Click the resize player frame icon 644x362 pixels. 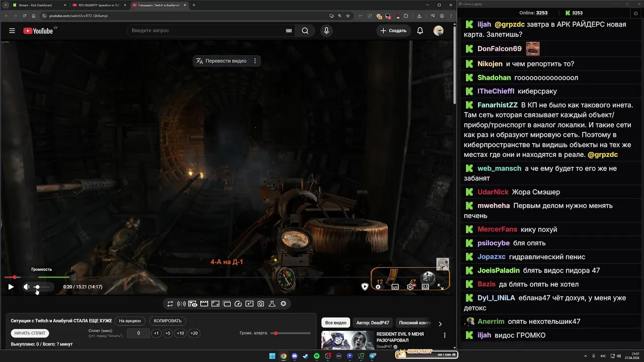point(215,304)
